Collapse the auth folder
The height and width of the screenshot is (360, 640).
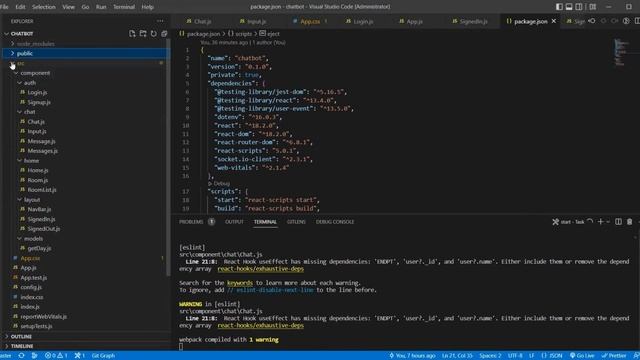(86, 83)
